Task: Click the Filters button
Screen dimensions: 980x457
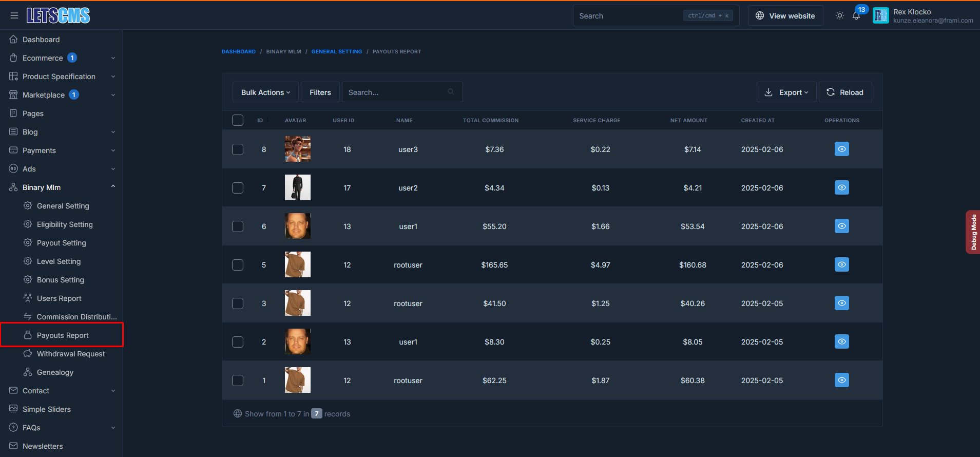Action: [x=320, y=92]
